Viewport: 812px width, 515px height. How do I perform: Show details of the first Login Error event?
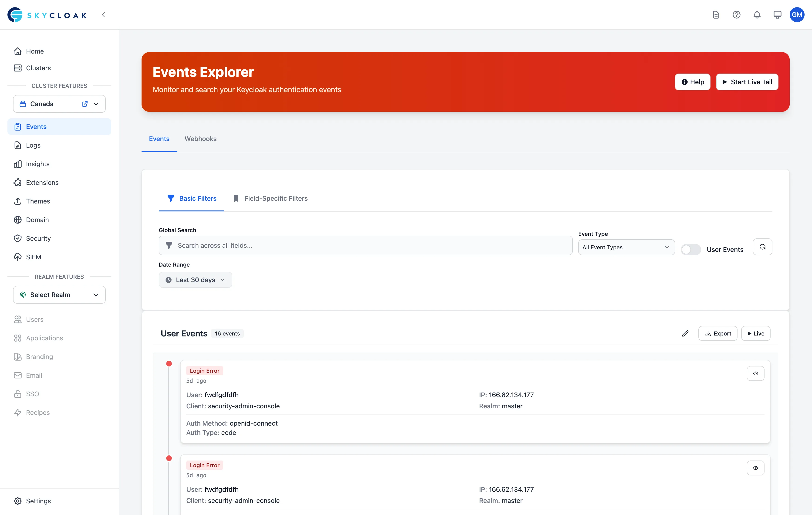click(755, 373)
